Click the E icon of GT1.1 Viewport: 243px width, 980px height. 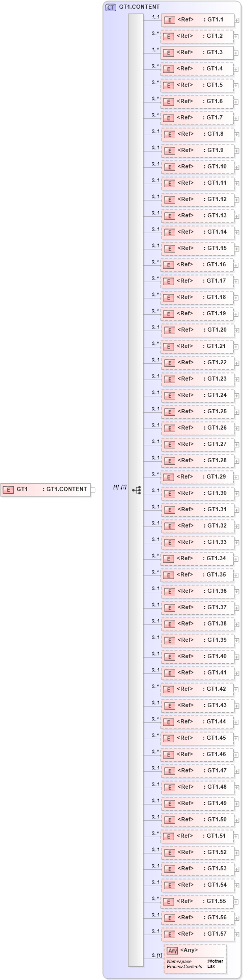[169, 20]
